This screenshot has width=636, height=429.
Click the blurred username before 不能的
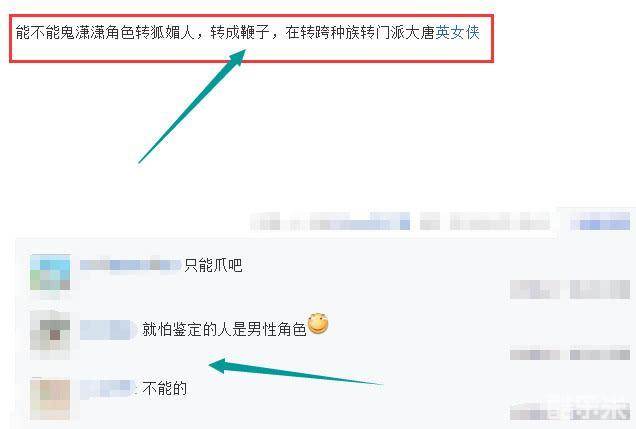tap(108, 389)
